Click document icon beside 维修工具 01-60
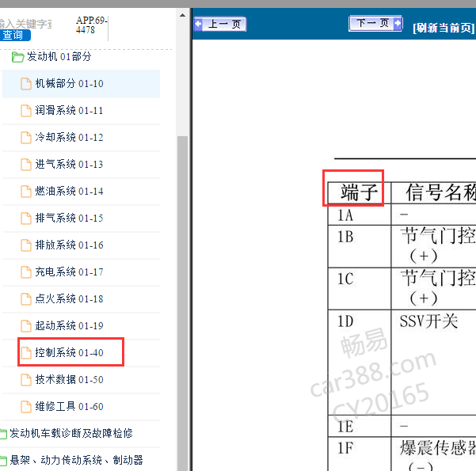This screenshot has width=476, height=471. pos(26,407)
